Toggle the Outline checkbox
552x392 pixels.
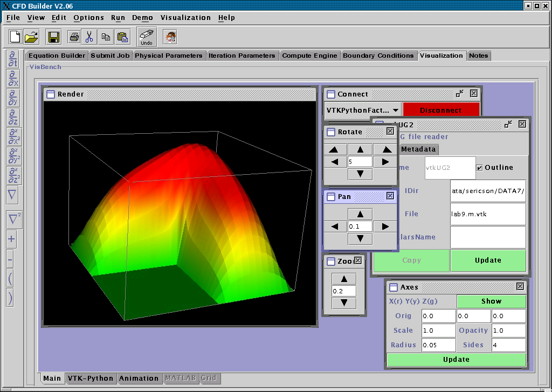480,168
